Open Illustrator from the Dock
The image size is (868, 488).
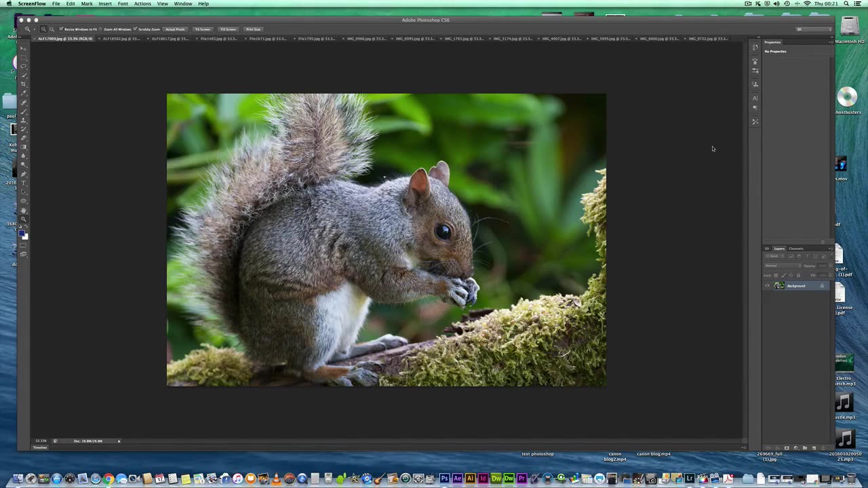tap(471, 479)
